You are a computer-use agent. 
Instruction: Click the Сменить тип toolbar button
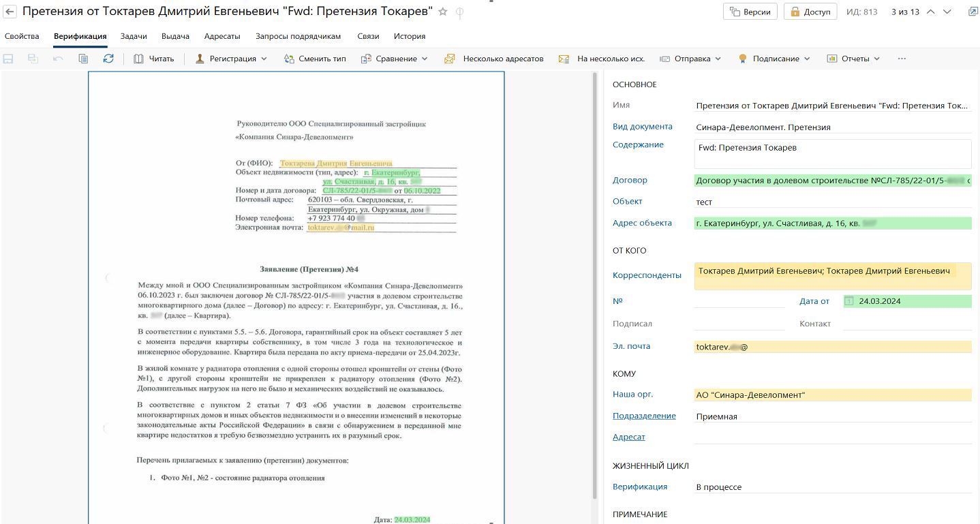tap(315, 59)
